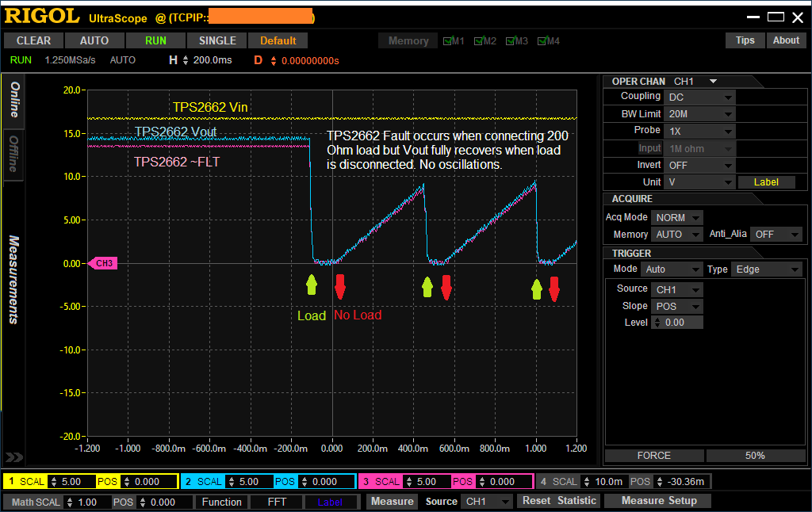This screenshot has height=512, width=812.
Task: Open the About dialog
Action: tap(786, 40)
